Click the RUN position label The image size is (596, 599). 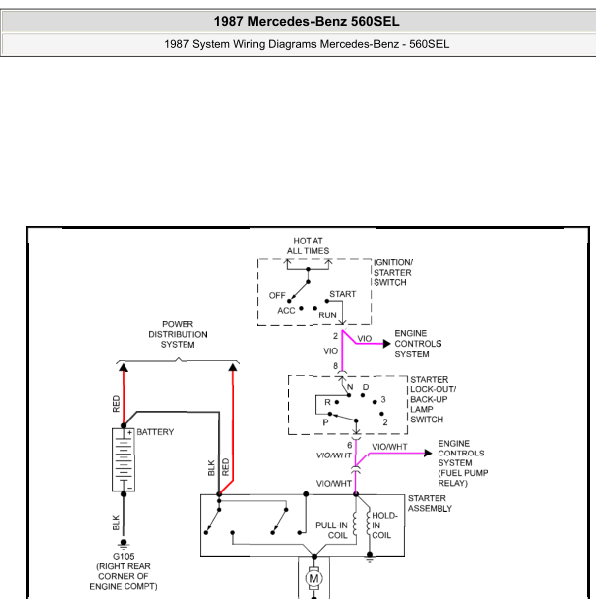(x=327, y=315)
